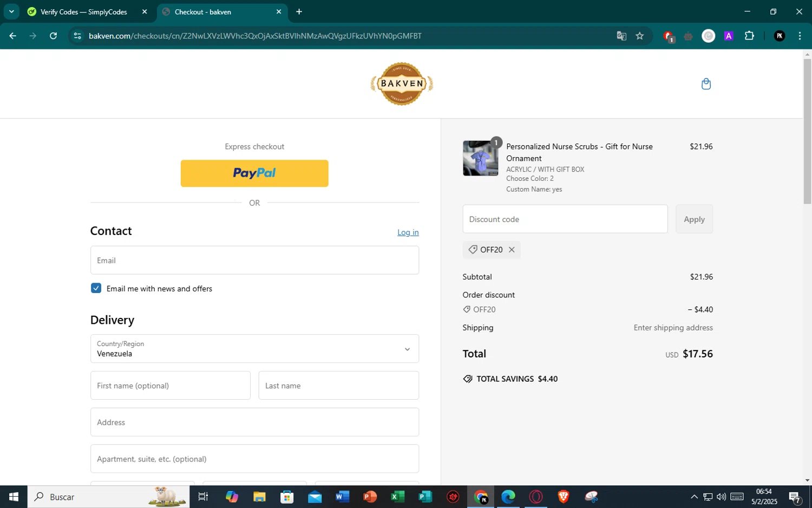Uncheck Email me with news and offers
The width and height of the screenshot is (812, 508).
click(96, 288)
